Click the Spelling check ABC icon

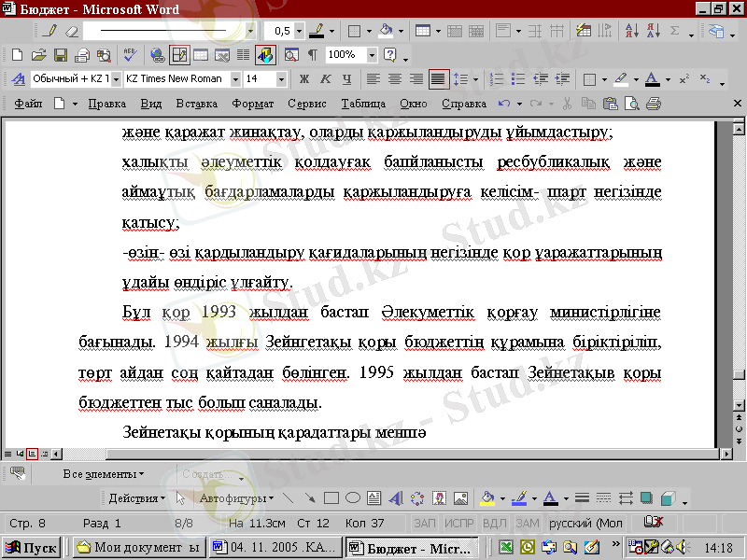click(130, 55)
